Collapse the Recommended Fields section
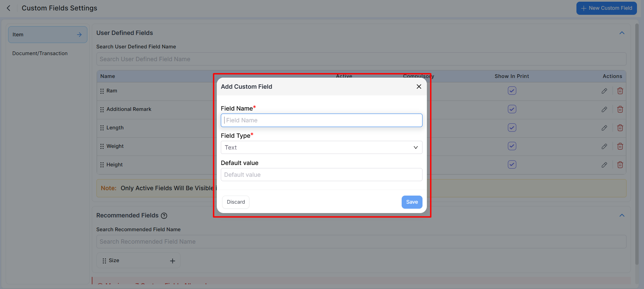 tap(622, 215)
